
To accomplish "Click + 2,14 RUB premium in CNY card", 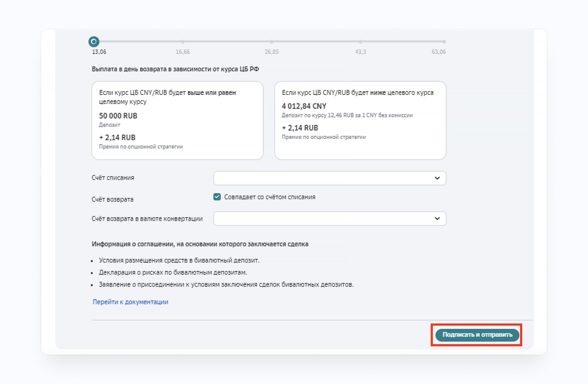I will coord(300,128).
